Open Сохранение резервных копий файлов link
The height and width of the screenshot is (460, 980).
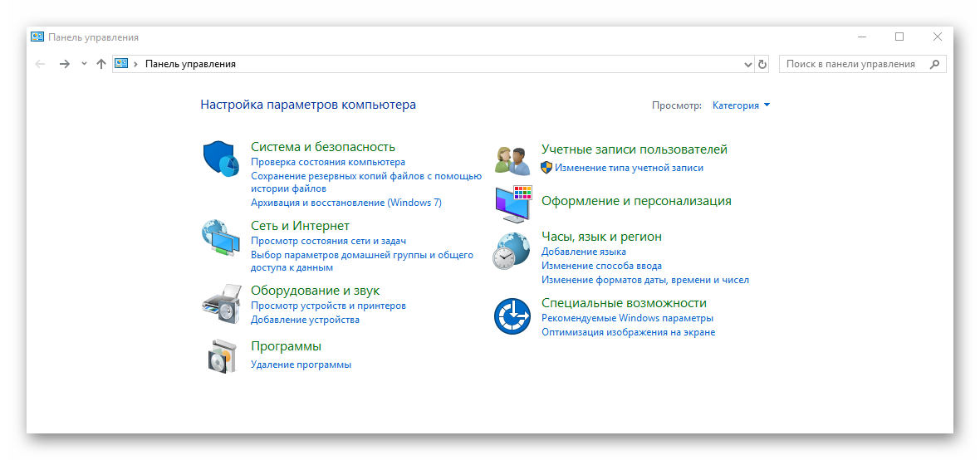click(x=366, y=182)
